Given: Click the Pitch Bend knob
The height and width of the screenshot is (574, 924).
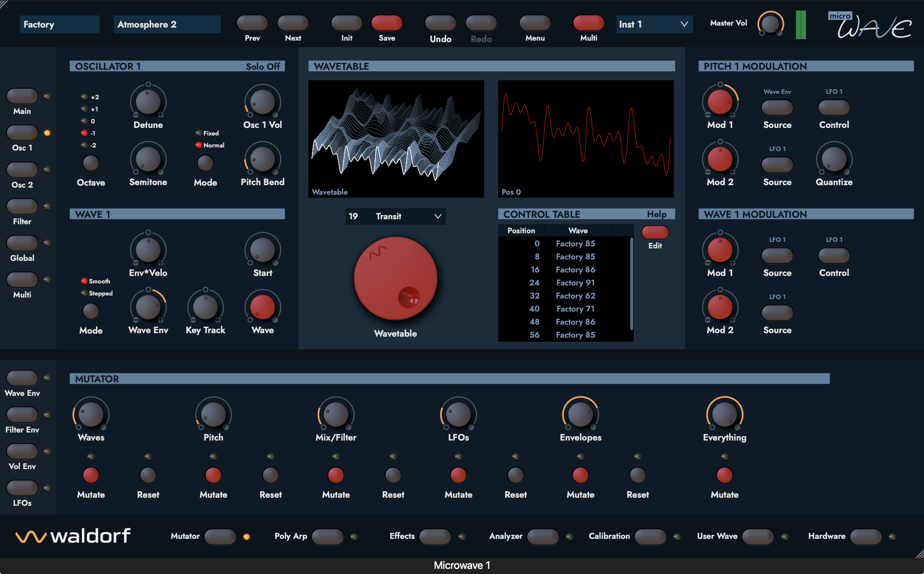Looking at the screenshot, I should point(263,160).
